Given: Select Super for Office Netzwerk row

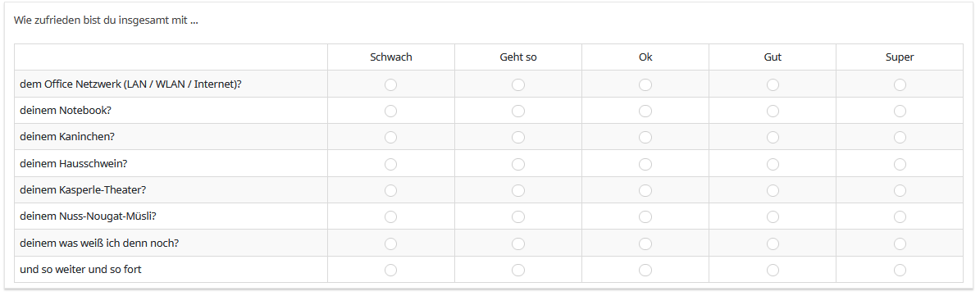Looking at the screenshot, I should [x=900, y=84].
